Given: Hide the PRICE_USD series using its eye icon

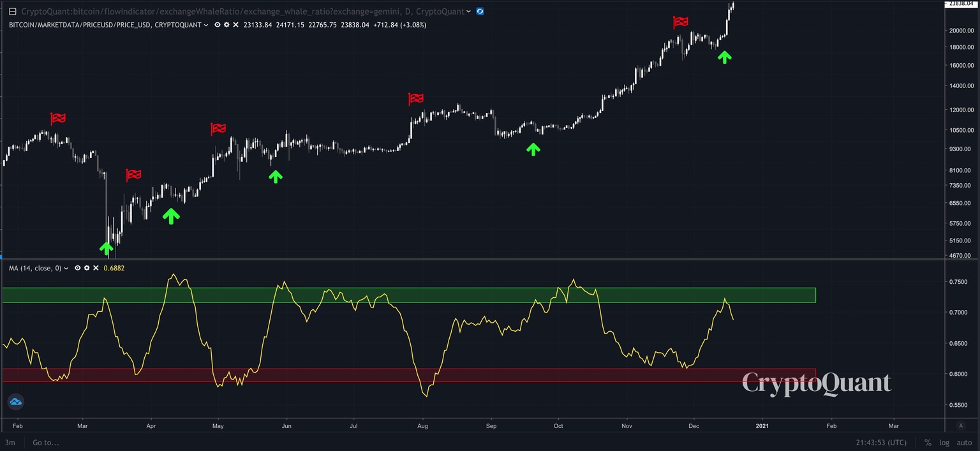Looking at the screenshot, I should pyautogui.click(x=217, y=25).
